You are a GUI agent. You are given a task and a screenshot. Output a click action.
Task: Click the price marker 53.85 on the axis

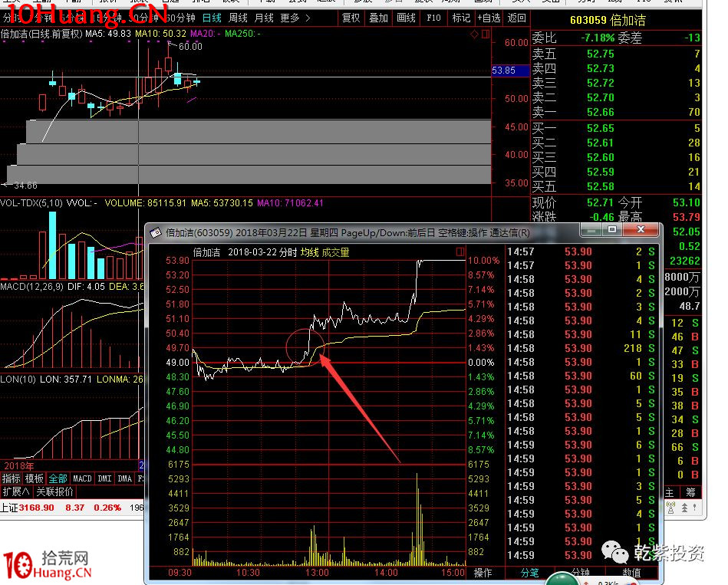(510, 71)
